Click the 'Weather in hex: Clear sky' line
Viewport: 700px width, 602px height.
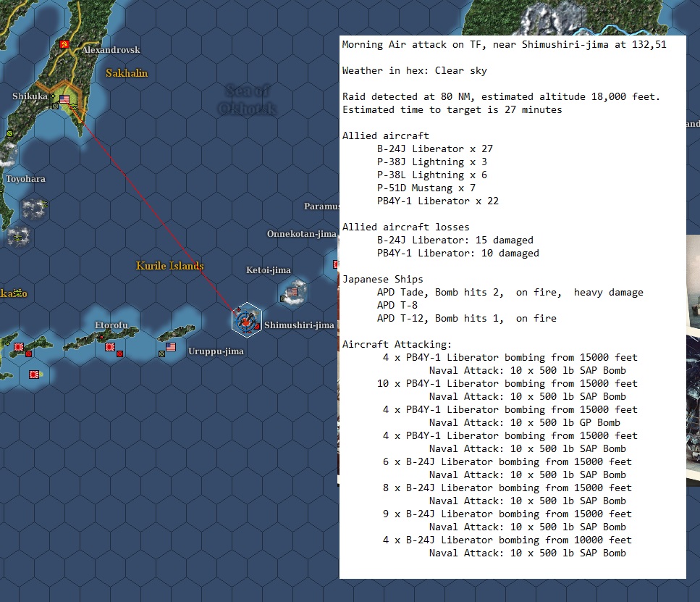coord(414,70)
